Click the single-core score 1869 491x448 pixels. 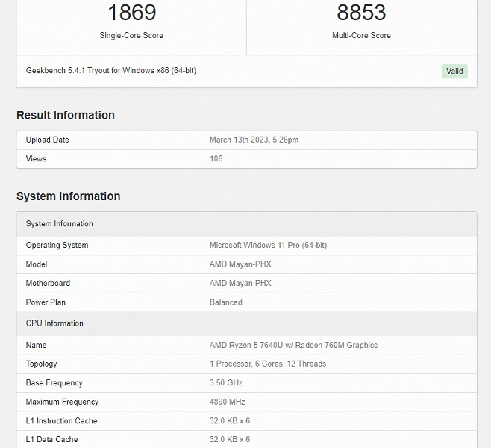click(131, 13)
